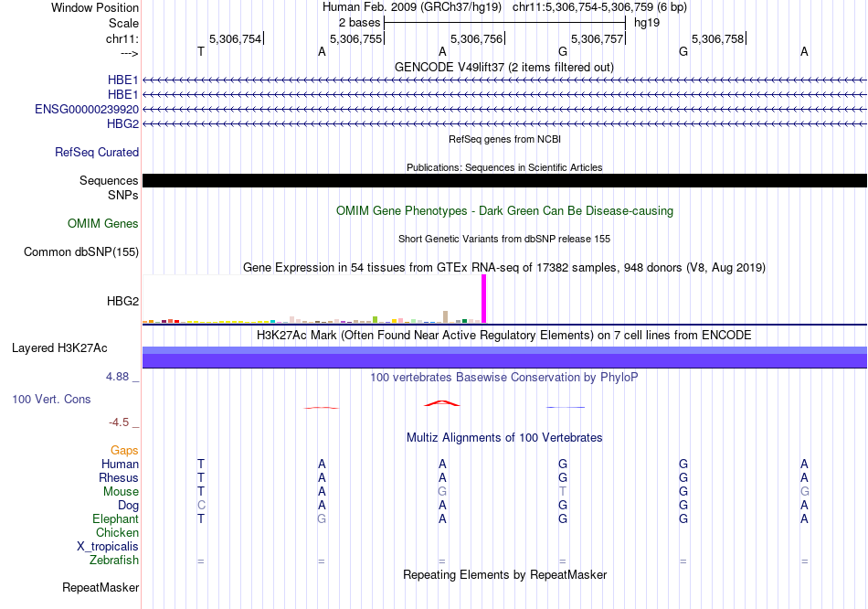The height and width of the screenshot is (609, 868).
Task: Click the light-gray G in the Elephant row
Action: click(x=322, y=519)
